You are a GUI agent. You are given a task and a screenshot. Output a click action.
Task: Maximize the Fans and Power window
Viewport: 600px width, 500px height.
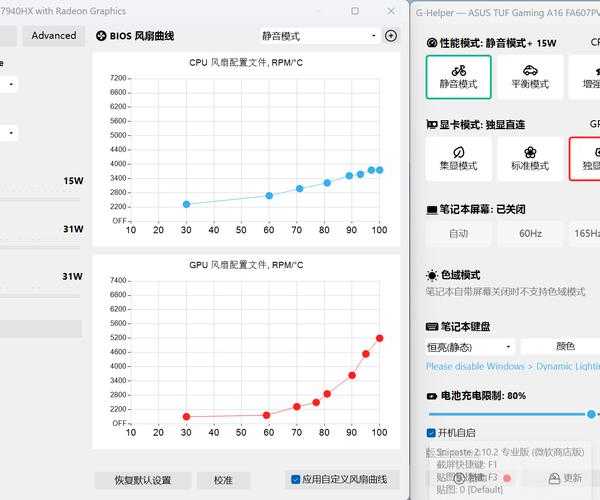click(x=355, y=11)
